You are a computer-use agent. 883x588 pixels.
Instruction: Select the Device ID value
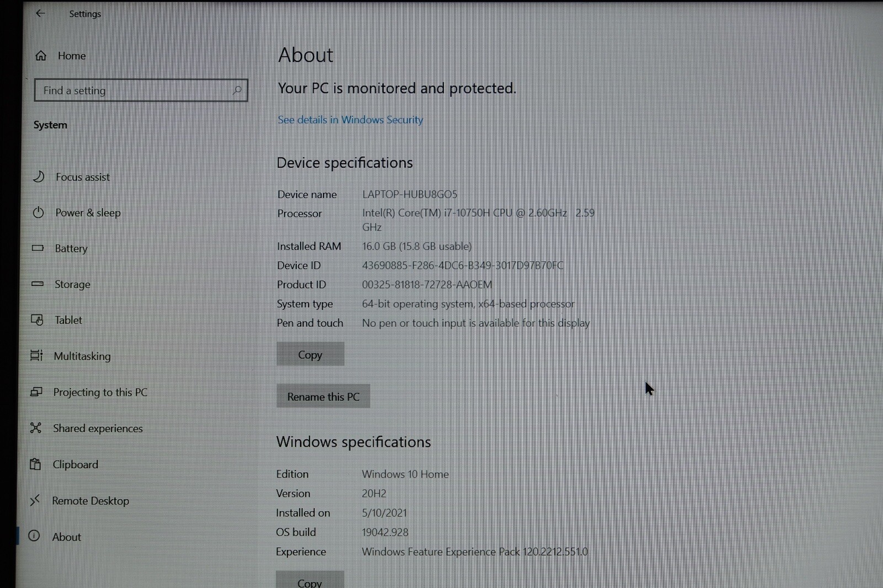(x=462, y=265)
